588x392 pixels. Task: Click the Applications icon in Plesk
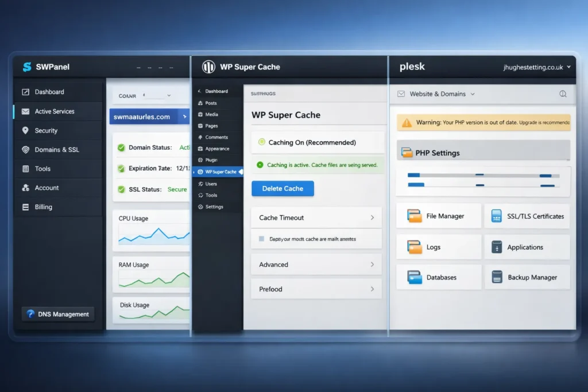pyautogui.click(x=497, y=247)
